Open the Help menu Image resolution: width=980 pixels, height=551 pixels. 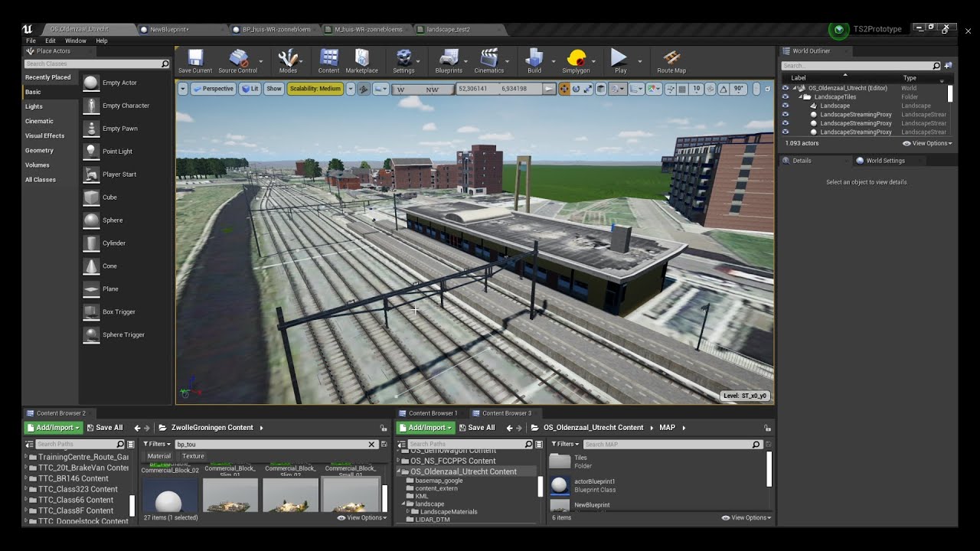click(101, 41)
